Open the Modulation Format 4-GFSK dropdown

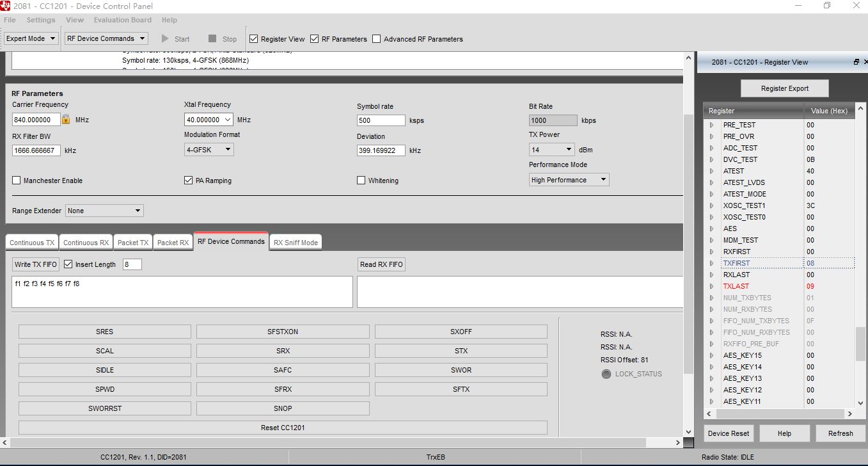[209, 150]
